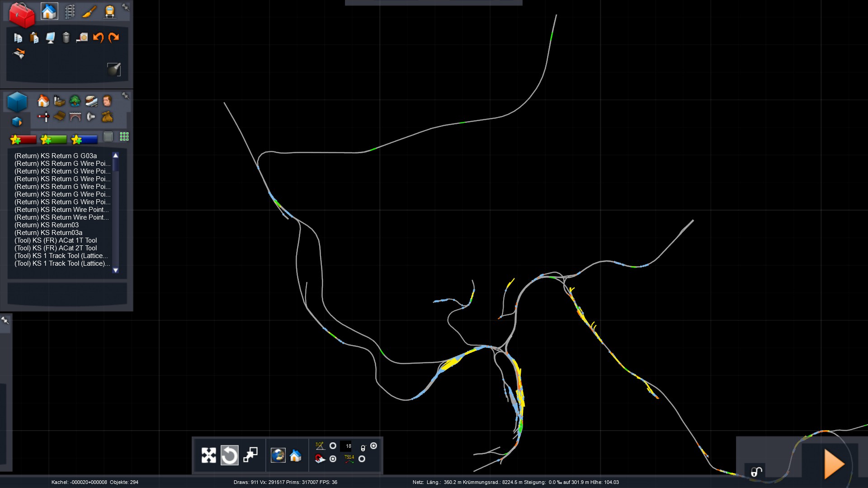Select the rotate gizmo tool

coord(229,455)
